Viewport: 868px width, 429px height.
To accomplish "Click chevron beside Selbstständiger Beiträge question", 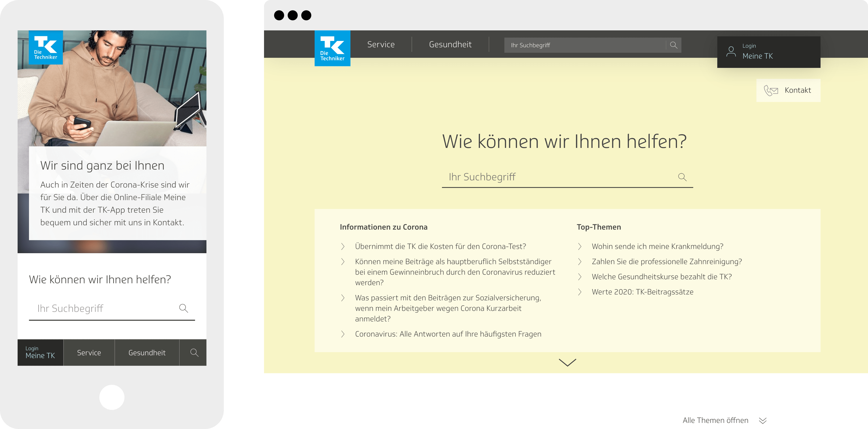I will pyautogui.click(x=343, y=262).
